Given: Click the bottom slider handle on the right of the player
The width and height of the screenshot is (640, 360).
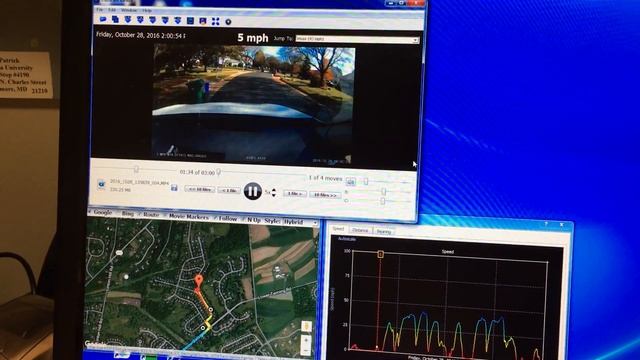Looking at the screenshot, I should tap(382, 201).
